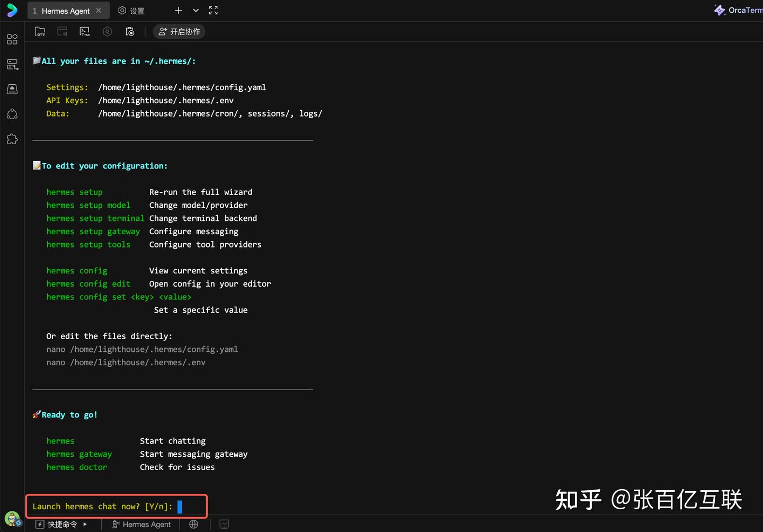Expand the tab list dropdown chevron
The width and height of the screenshot is (763, 532).
click(x=196, y=11)
